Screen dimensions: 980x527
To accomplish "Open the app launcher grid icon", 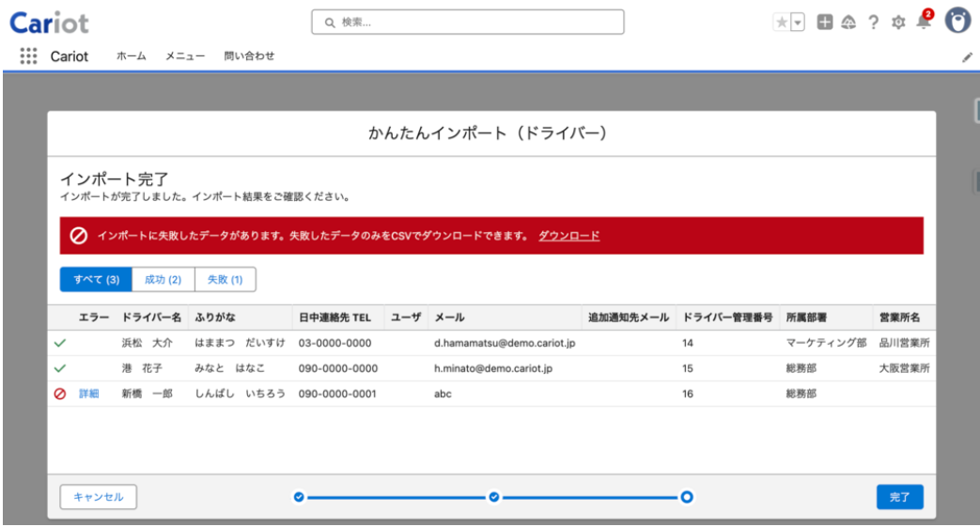I will point(28,56).
